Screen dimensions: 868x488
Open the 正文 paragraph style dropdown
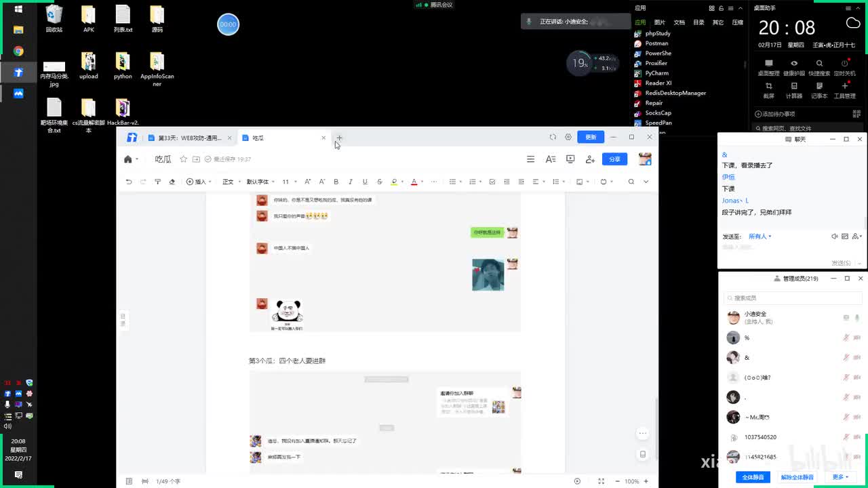tap(231, 182)
